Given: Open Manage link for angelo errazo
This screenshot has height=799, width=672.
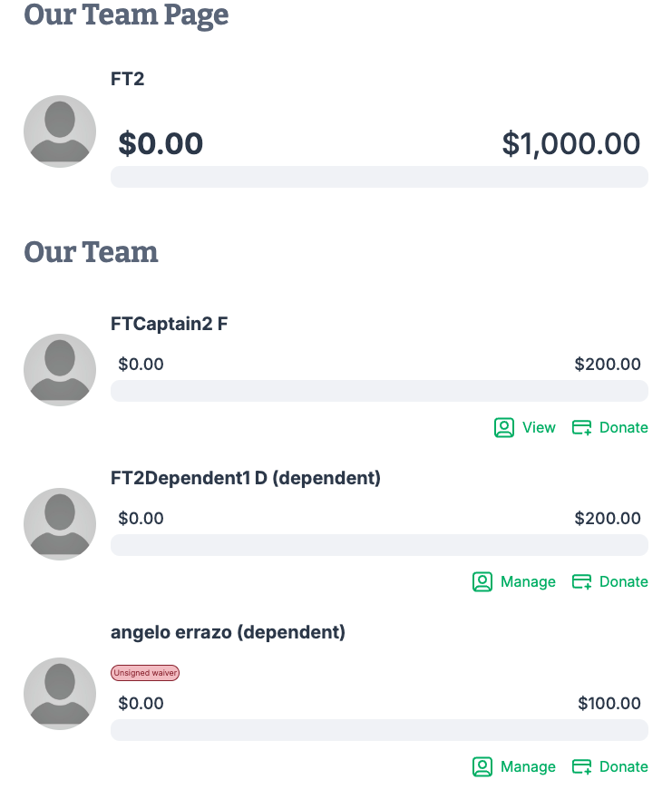Looking at the screenshot, I should click(528, 766).
